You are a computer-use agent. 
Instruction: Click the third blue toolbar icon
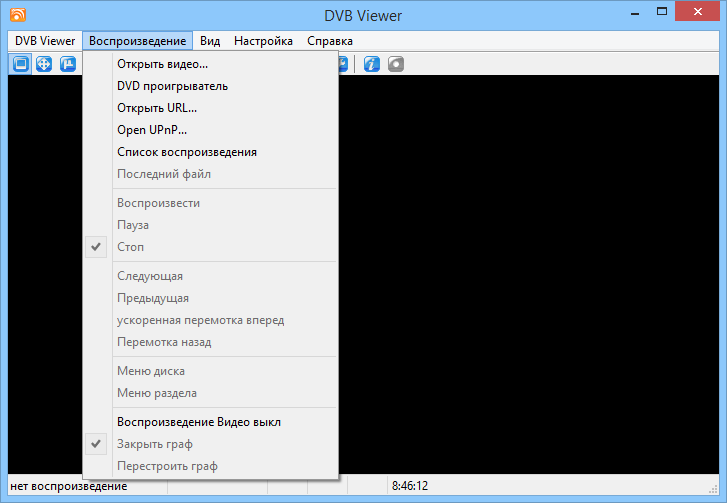(x=68, y=64)
